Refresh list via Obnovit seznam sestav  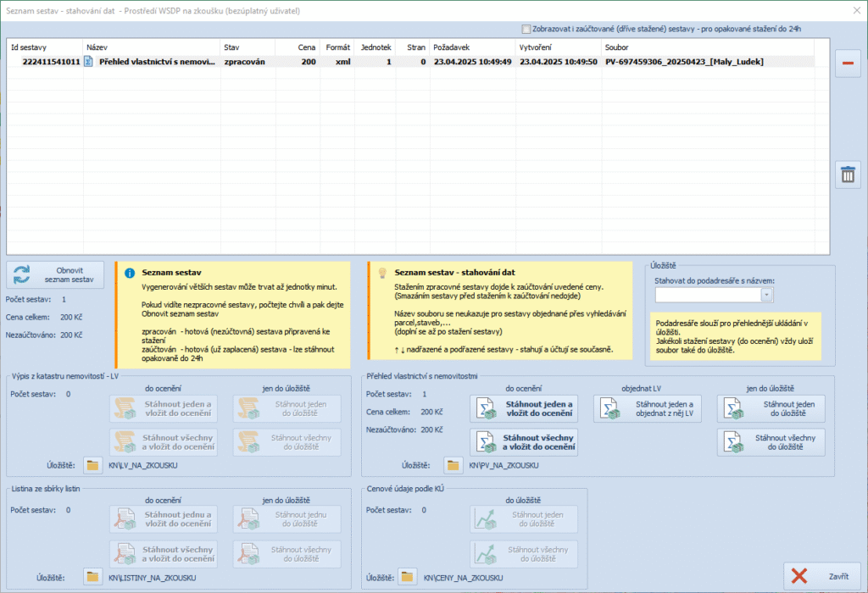tap(55, 275)
